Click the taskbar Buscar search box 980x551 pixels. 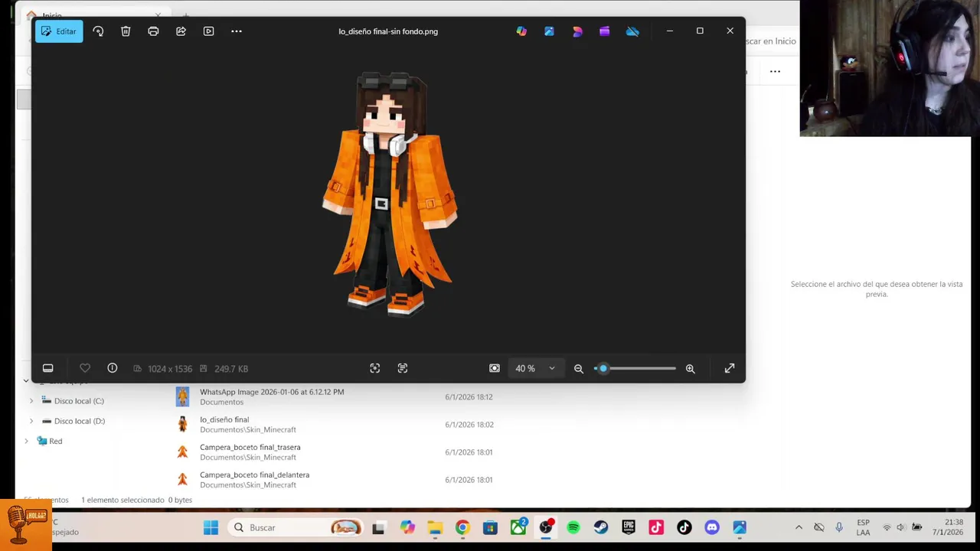click(296, 527)
